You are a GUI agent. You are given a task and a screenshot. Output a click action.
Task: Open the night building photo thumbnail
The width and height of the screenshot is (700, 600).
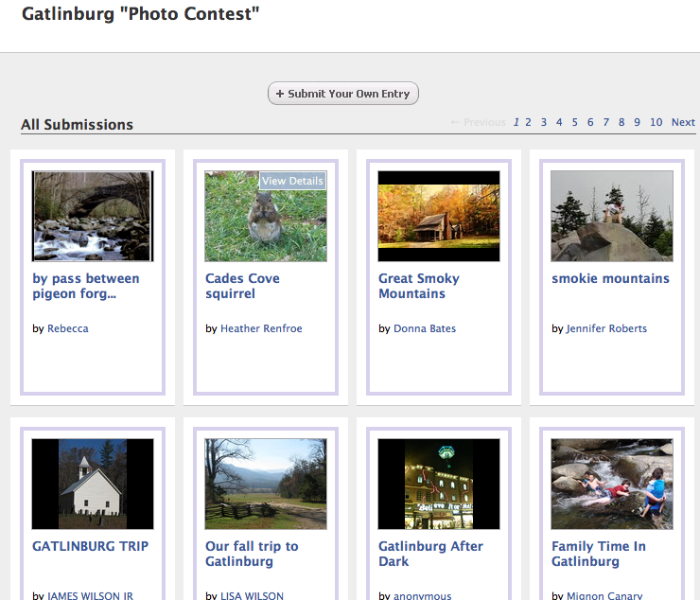(x=439, y=484)
